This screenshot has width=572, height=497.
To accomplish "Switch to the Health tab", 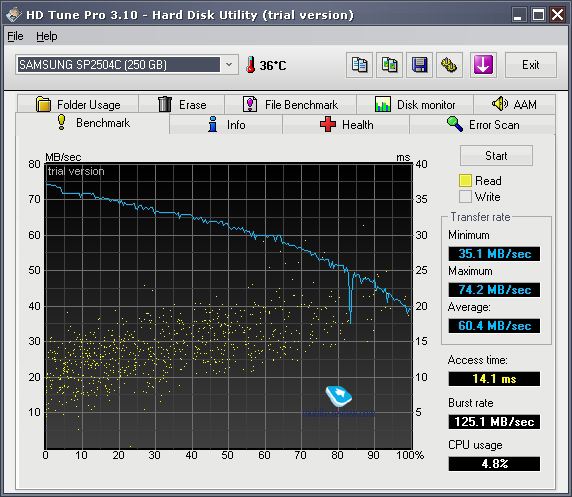I will point(346,124).
